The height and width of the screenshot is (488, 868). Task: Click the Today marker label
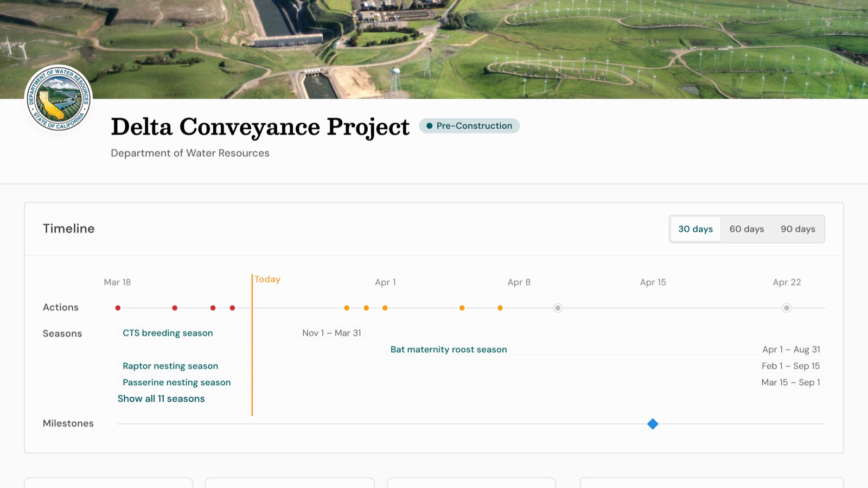click(x=267, y=279)
